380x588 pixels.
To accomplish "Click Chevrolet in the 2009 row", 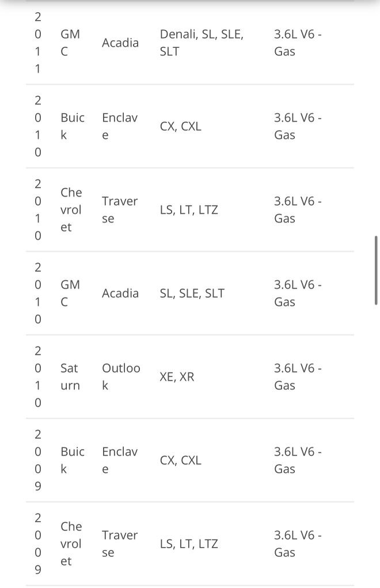I will [x=71, y=544].
